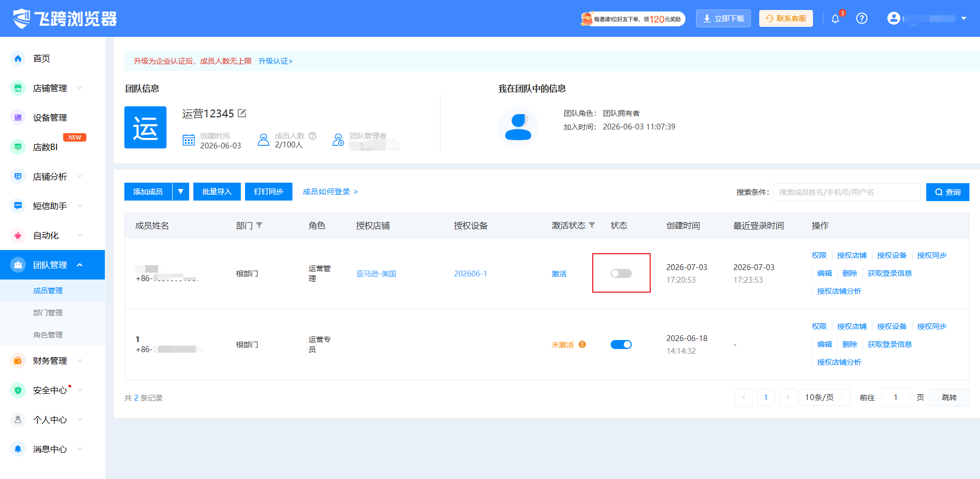Screen dimensions: 980x479
Task: Disable the status toggle for the 运营专员 member
Action: click(621, 344)
